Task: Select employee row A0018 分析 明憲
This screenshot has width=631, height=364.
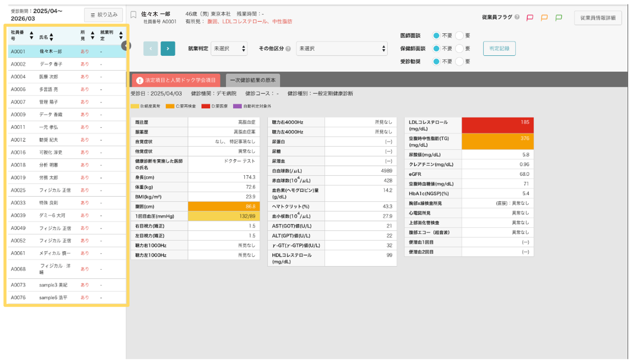Action: click(x=67, y=165)
